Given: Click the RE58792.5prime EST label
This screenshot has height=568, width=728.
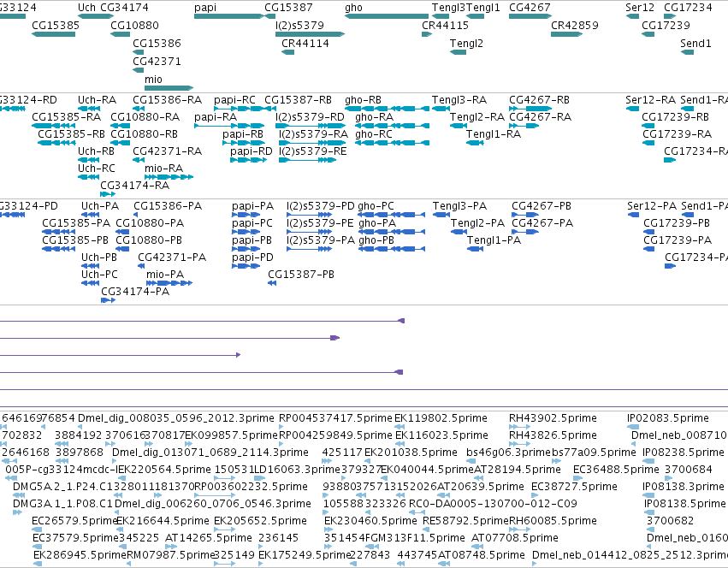Looking at the screenshot, I should (x=465, y=521).
